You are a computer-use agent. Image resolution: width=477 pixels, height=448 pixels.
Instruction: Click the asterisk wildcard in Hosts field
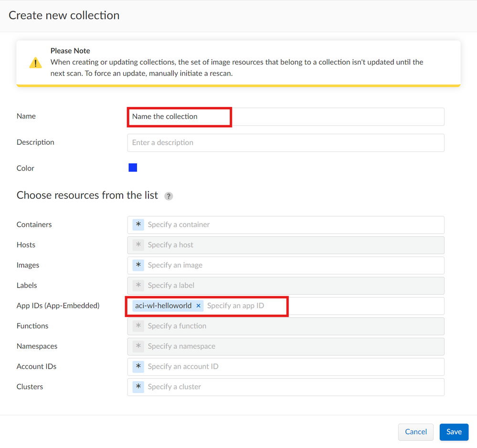pos(138,245)
